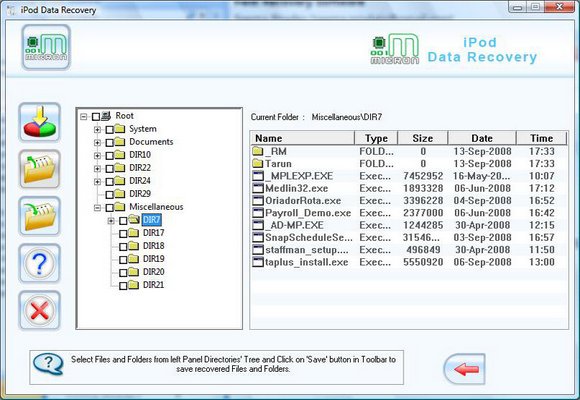The image size is (580, 400).
Task: Tick the Documents folder checkbox
Action: coord(109,142)
